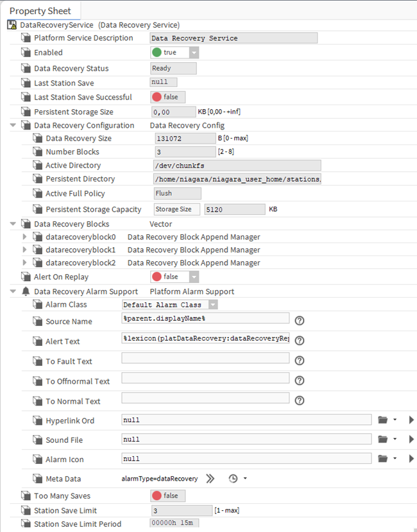This screenshot has height=532, width=417.
Task: Click the DataRecoveryService icon at the top
Action: click(x=12, y=24)
